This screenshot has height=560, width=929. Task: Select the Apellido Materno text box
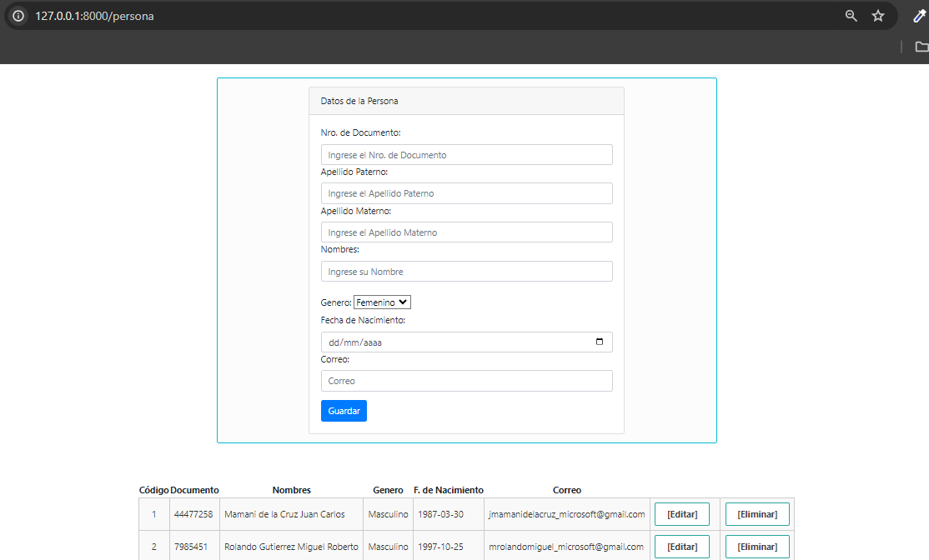coord(466,232)
